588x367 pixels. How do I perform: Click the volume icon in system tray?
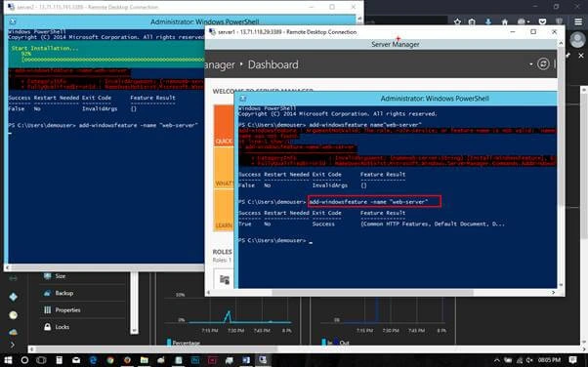click(529, 360)
